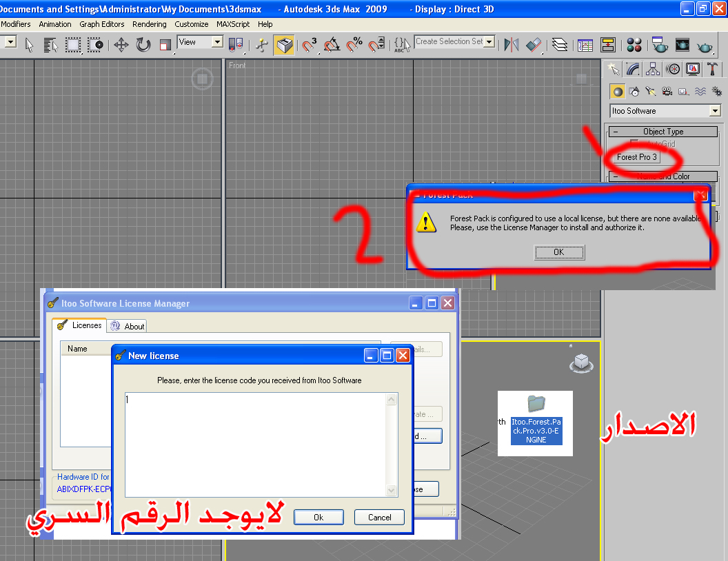Click the Mirror tool icon
This screenshot has height=561, width=728.
click(511, 45)
